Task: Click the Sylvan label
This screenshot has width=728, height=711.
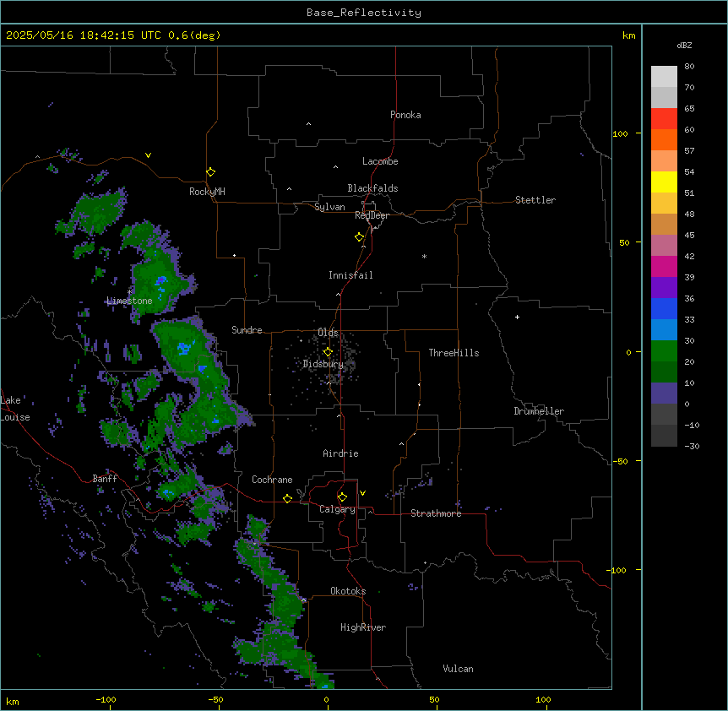Action: pos(329,207)
